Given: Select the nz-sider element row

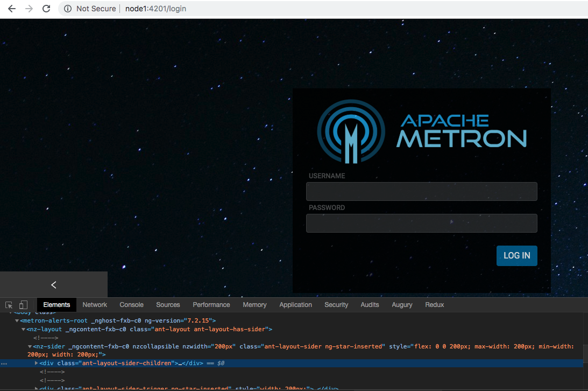Looking at the screenshot, I should (292, 351).
